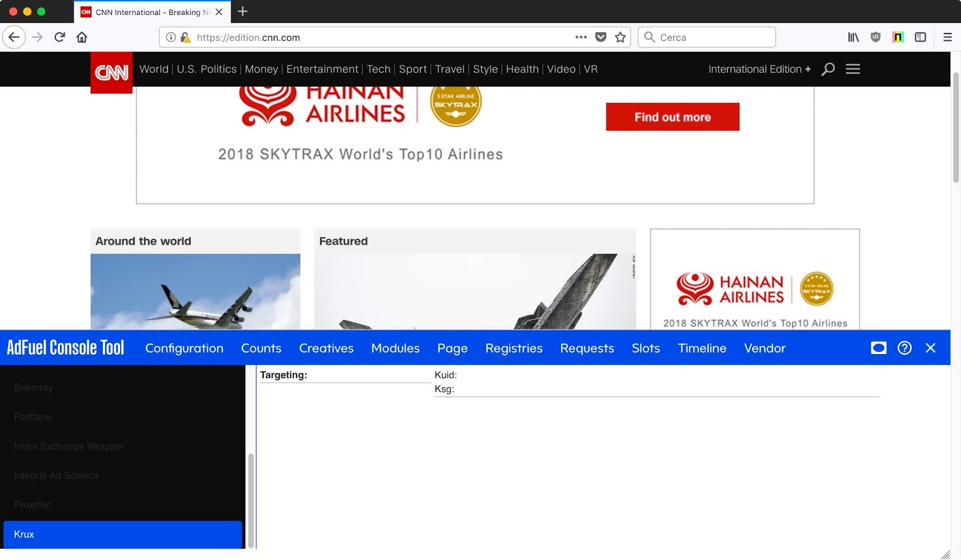Open the Sport section
961x560 pixels.
(x=413, y=69)
